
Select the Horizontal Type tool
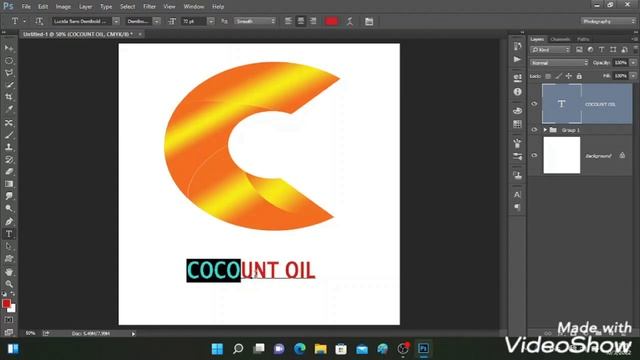point(9,234)
